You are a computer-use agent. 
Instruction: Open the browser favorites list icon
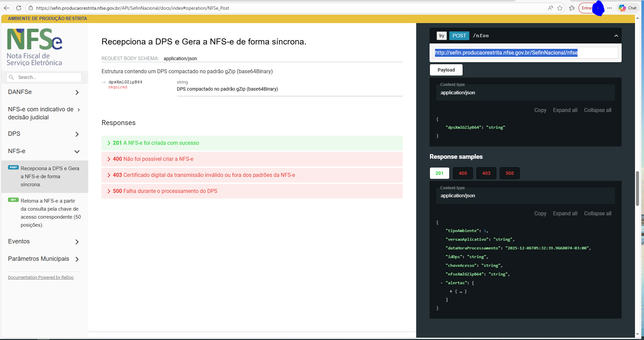tap(572, 8)
